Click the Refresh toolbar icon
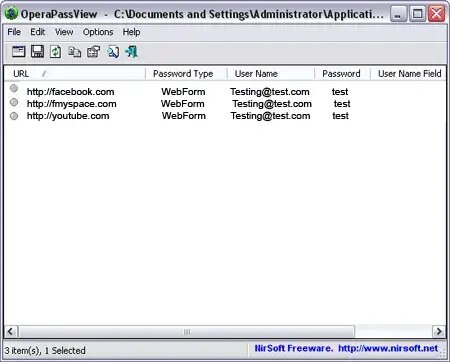This screenshot has width=450, height=362. pos(56,52)
